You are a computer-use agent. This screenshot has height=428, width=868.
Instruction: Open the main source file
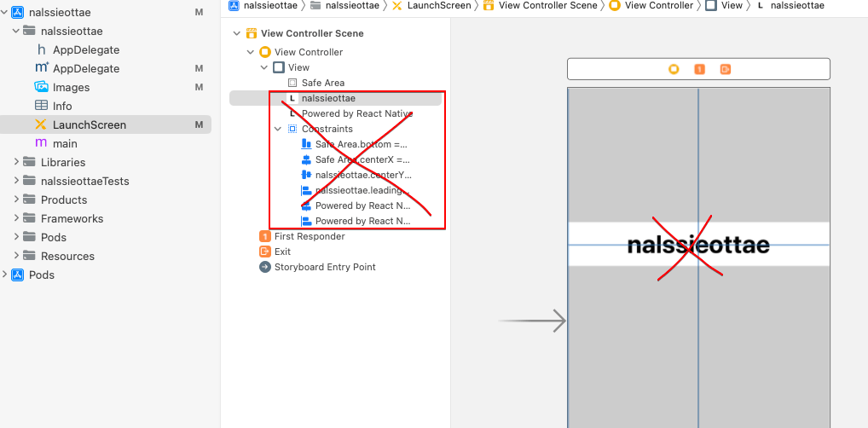point(65,143)
